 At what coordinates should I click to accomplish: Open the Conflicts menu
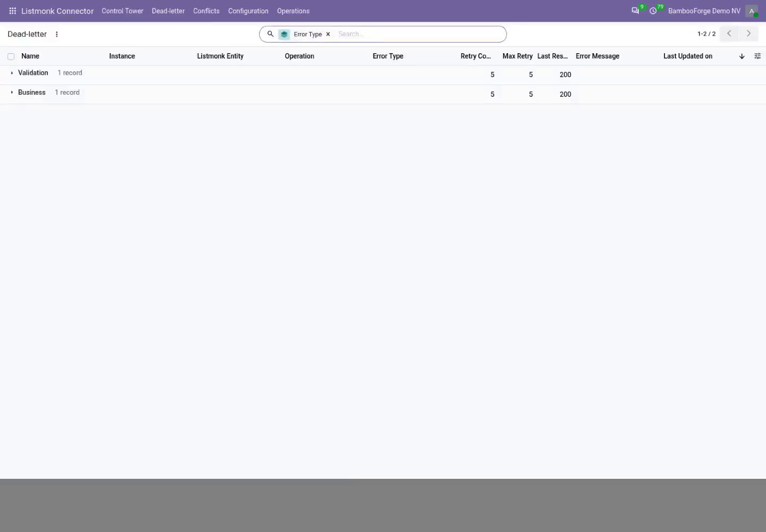click(x=206, y=11)
